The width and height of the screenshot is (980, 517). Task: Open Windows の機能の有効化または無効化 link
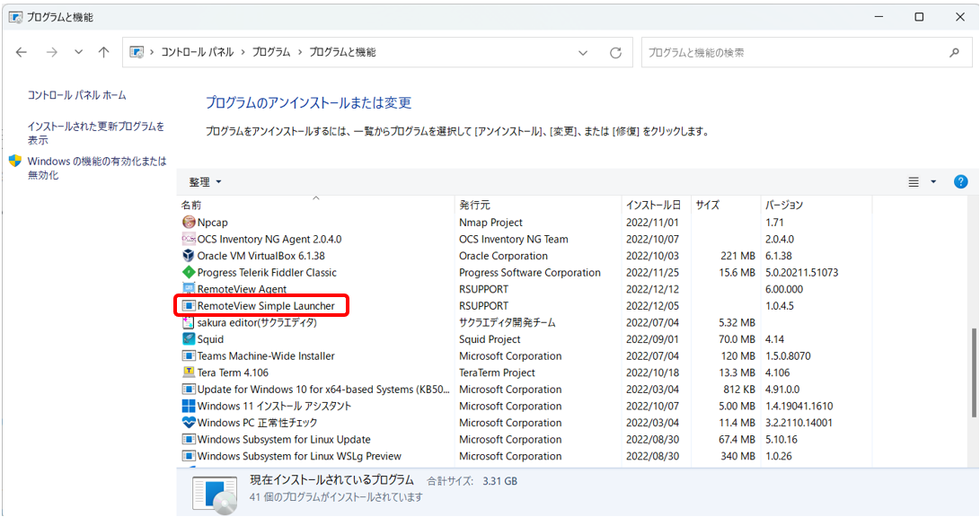click(97, 168)
